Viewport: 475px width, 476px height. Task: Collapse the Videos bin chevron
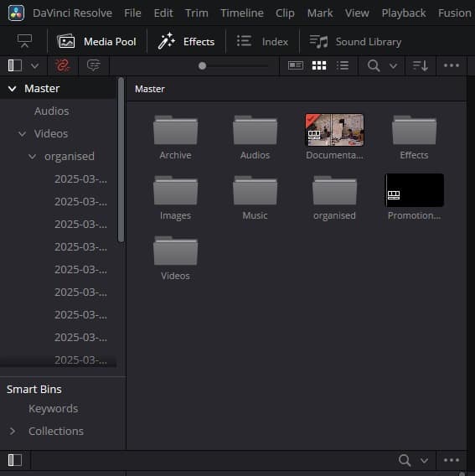tap(22, 133)
